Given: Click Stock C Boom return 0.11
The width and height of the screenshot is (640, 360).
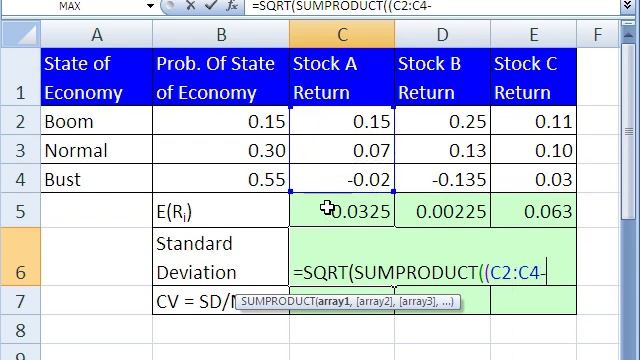Looking at the screenshot, I should click(x=533, y=121).
